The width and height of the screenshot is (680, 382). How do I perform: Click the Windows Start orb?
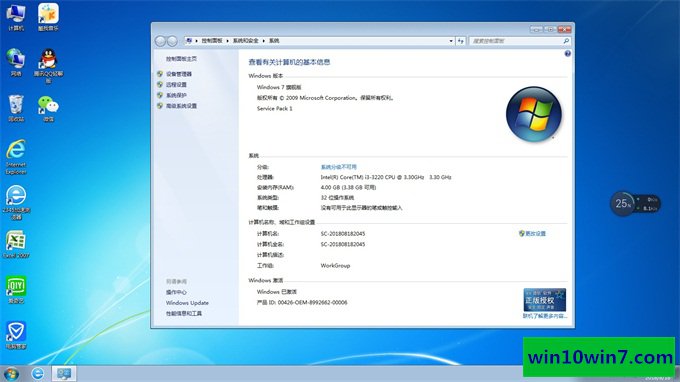tap(11, 373)
